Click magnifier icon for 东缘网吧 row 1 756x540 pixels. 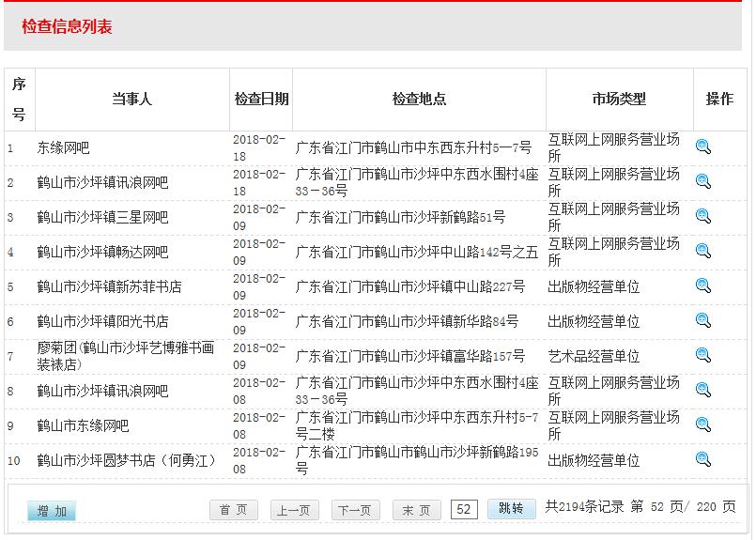point(703,147)
